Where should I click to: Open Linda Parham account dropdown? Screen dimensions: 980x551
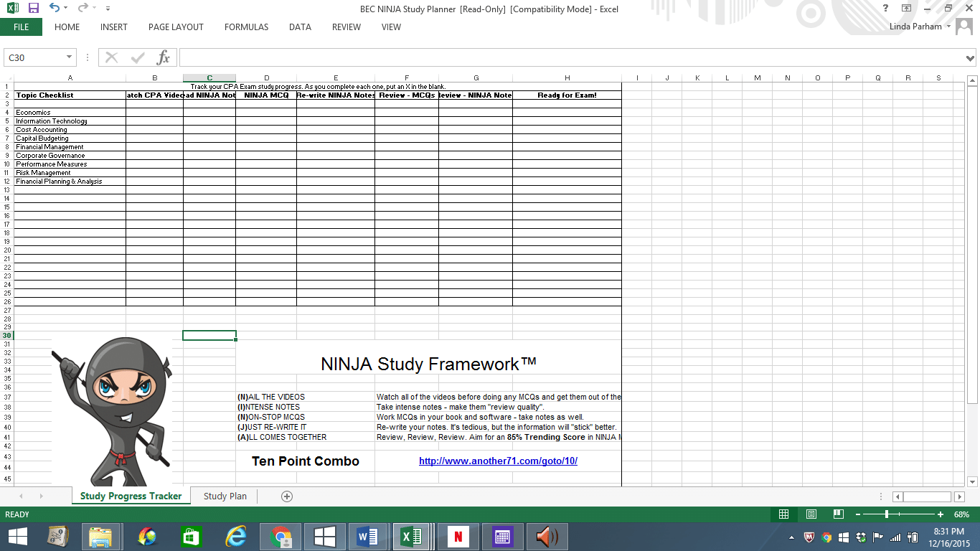(948, 27)
